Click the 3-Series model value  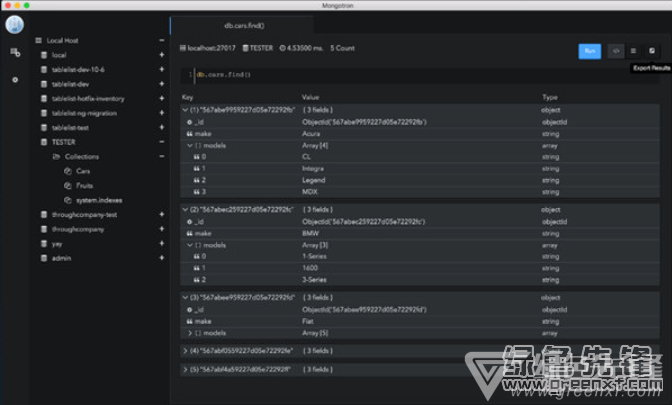(x=314, y=279)
